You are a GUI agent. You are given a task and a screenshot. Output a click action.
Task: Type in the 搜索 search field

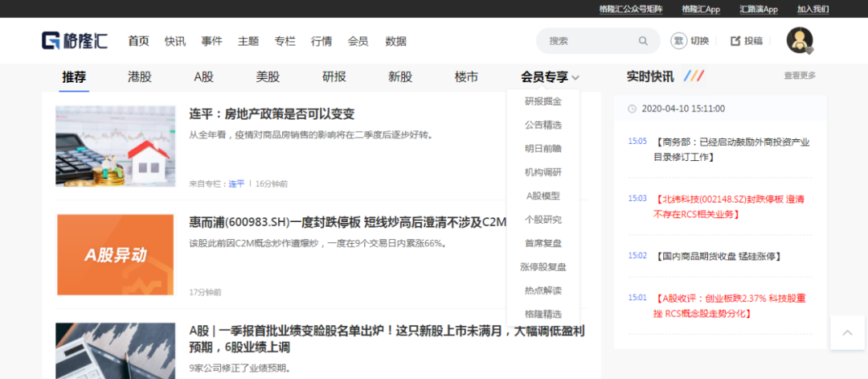(598, 40)
